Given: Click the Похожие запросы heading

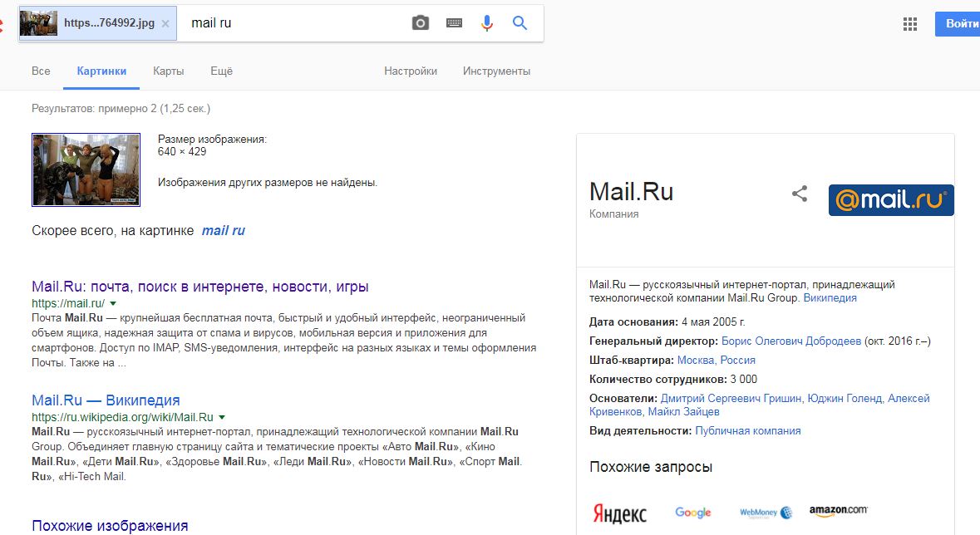Looking at the screenshot, I should (x=651, y=467).
